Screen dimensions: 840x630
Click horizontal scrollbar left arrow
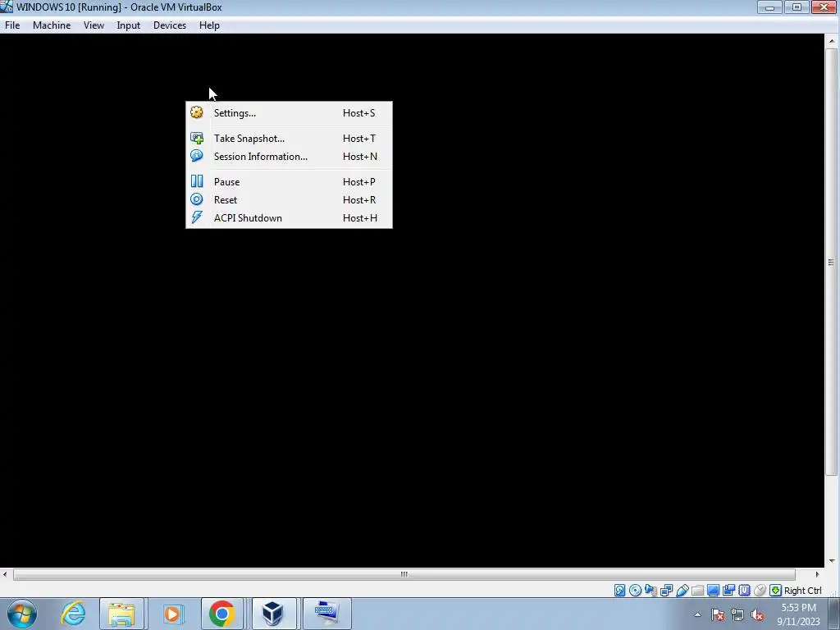[x=5, y=574]
